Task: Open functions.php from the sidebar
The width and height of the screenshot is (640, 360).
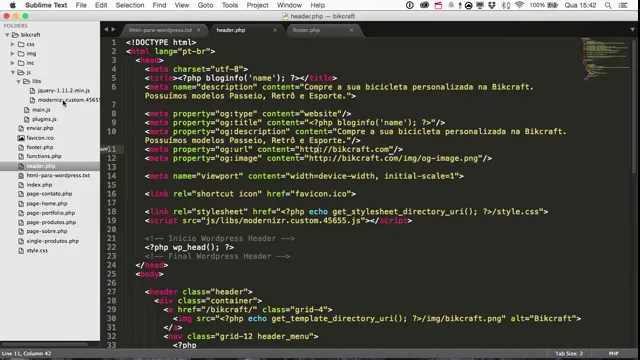Action: click(x=44, y=156)
